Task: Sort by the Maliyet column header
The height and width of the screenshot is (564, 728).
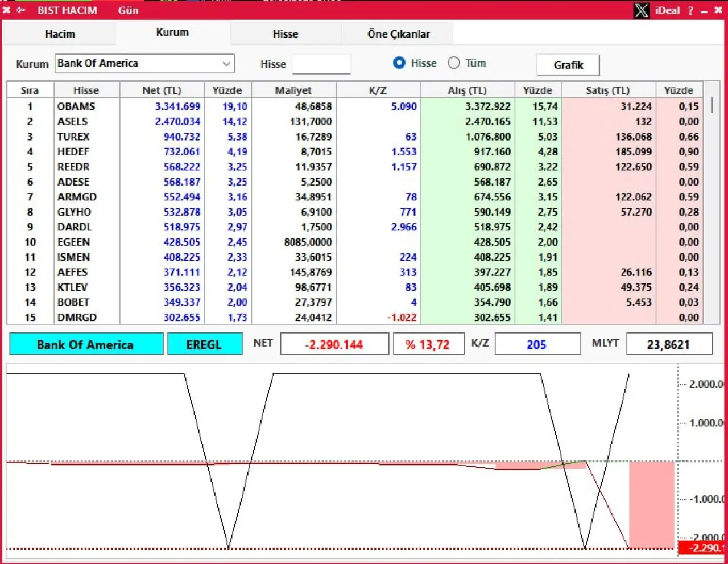Action: pyautogui.click(x=293, y=90)
